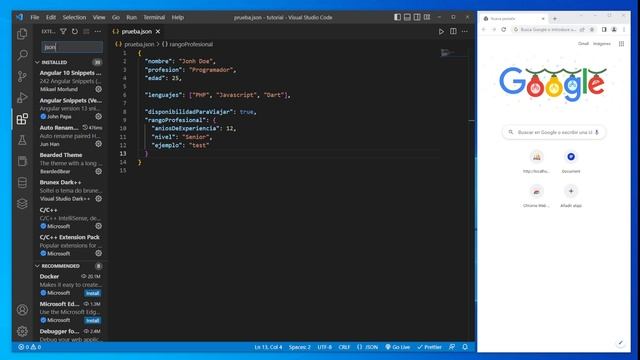The image size is (640, 360).
Task: Open the Go menu
Action: point(116,17)
